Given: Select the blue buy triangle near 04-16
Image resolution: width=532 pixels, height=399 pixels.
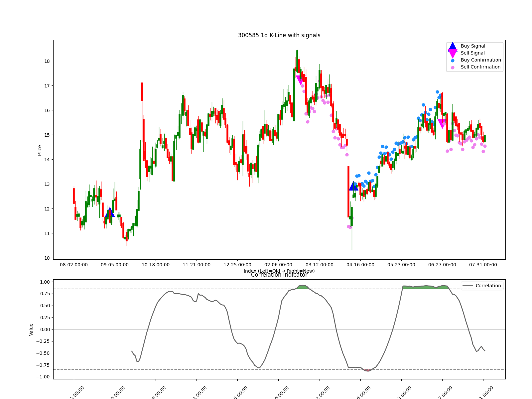Looking at the screenshot, I should point(354,186).
